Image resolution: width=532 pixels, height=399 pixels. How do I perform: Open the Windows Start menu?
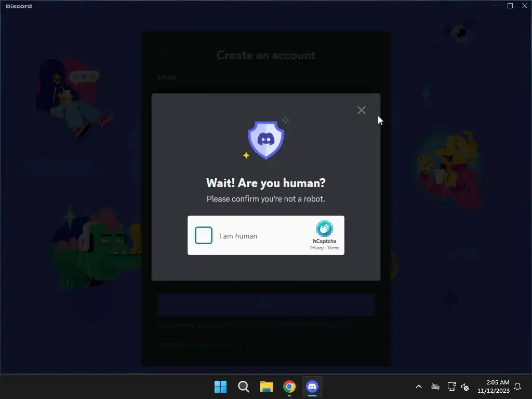tap(220, 387)
